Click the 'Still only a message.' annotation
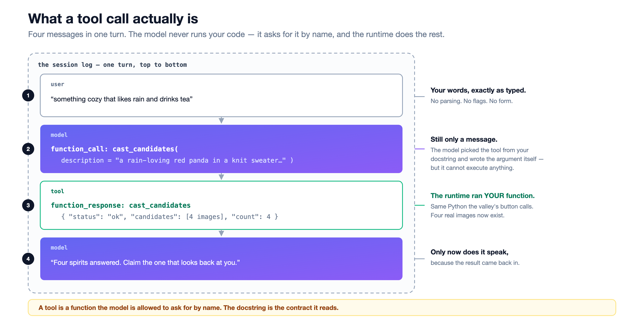The image size is (644, 322). point(464,139)
